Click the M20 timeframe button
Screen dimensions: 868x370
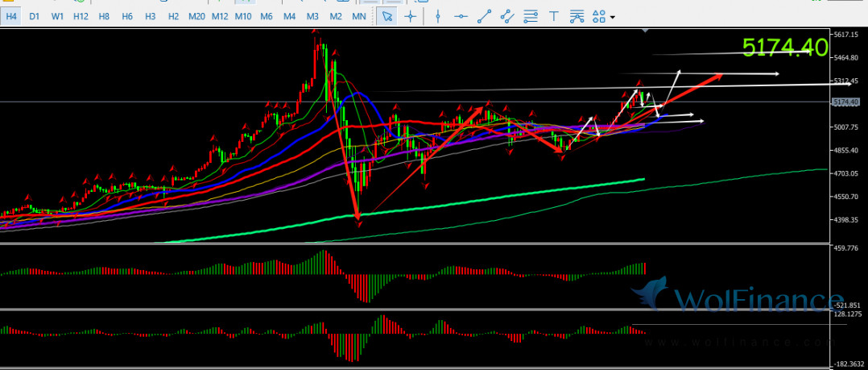(196, 16)
